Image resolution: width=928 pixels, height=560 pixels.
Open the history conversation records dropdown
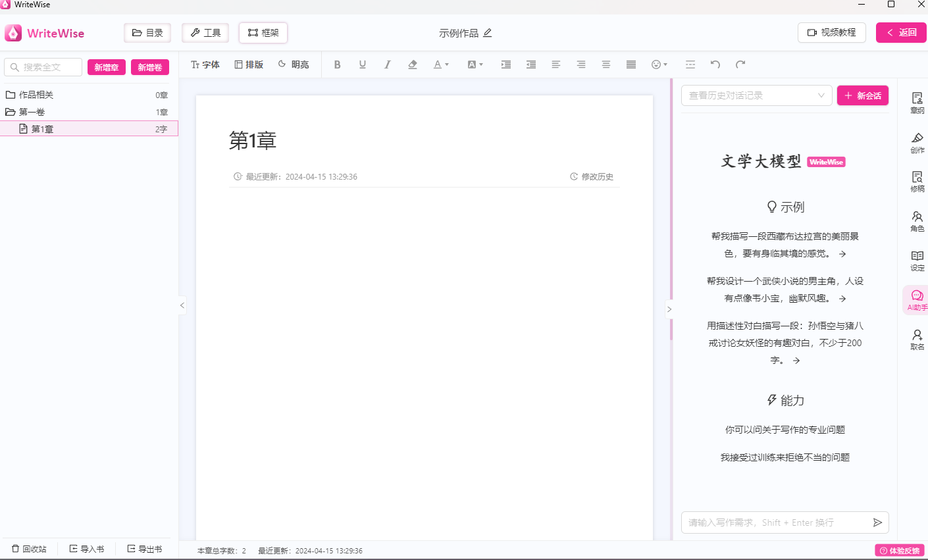pos(757,95)
